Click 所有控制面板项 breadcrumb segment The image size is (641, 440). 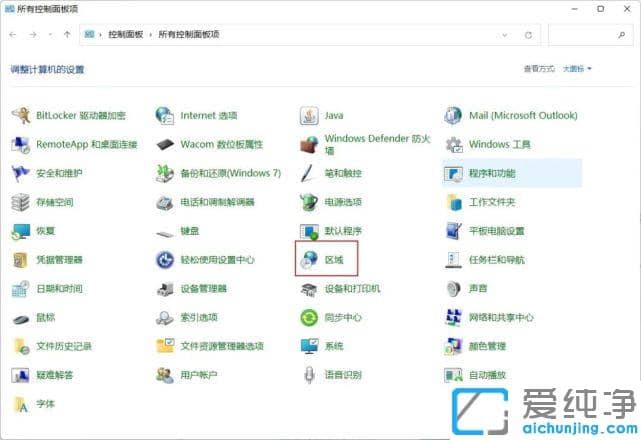click(189, 35)
